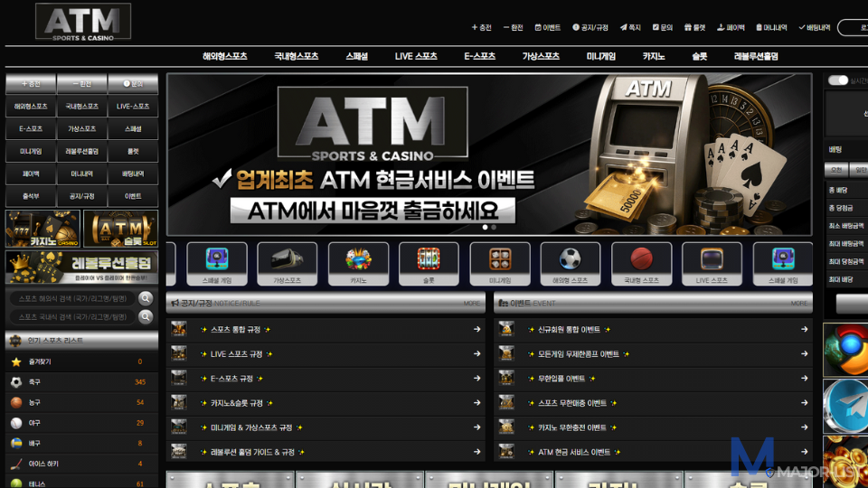Click the 슬롯 slot machine icon tile

pos(429,263)
